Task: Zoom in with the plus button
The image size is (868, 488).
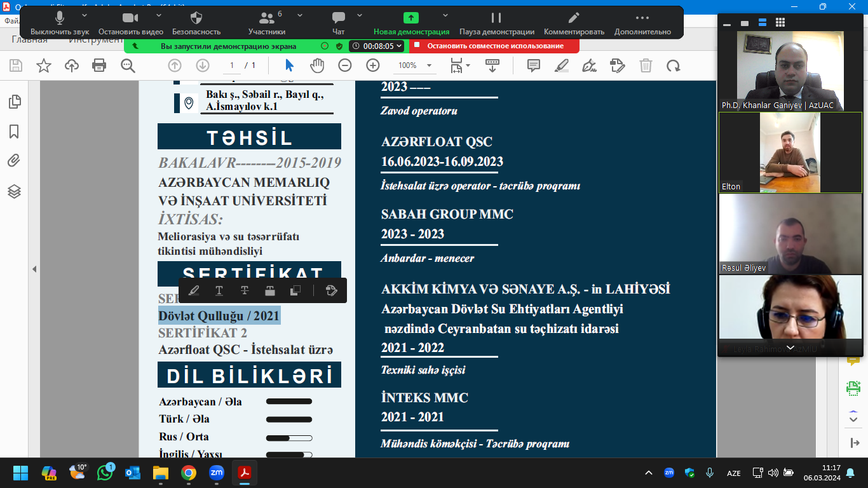Action: click(373, 65)
